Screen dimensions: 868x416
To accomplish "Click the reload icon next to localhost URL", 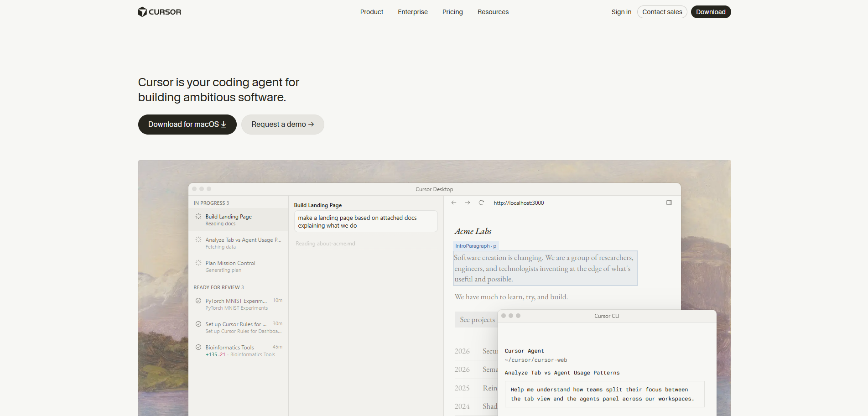I will [481, 203].
